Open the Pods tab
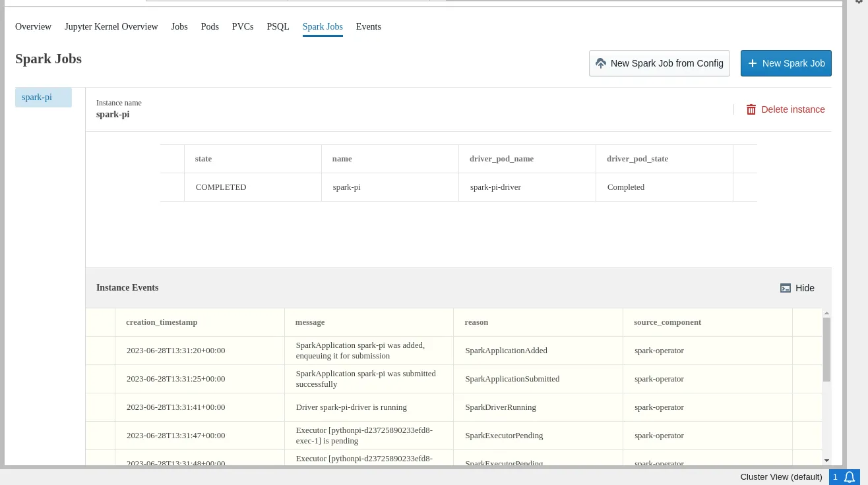 tap(210, 27)
